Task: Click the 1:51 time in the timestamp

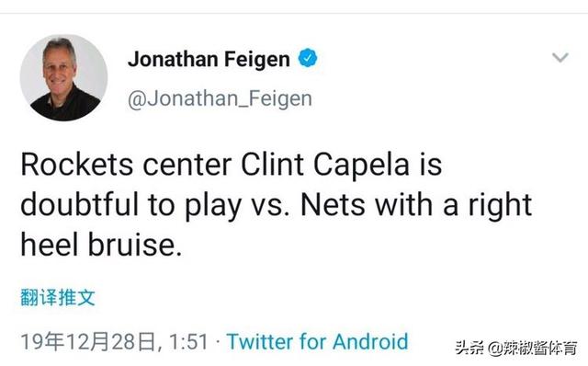Action: 188,342
